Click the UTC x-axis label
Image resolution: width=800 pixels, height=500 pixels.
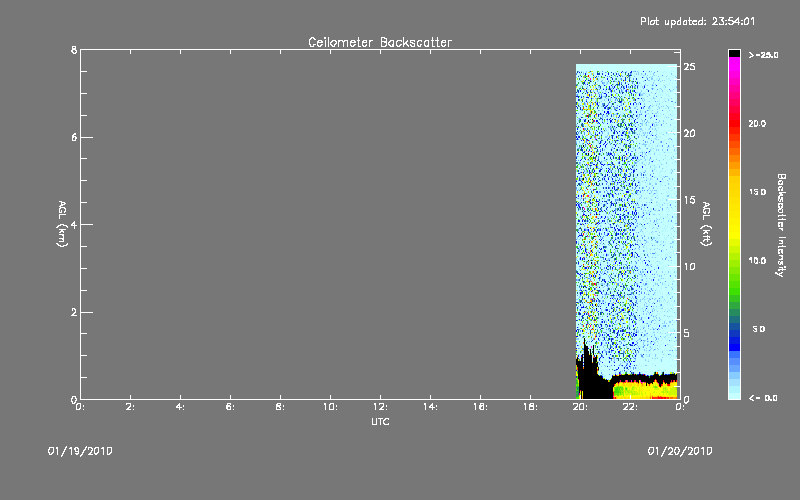tap(380, 421)
